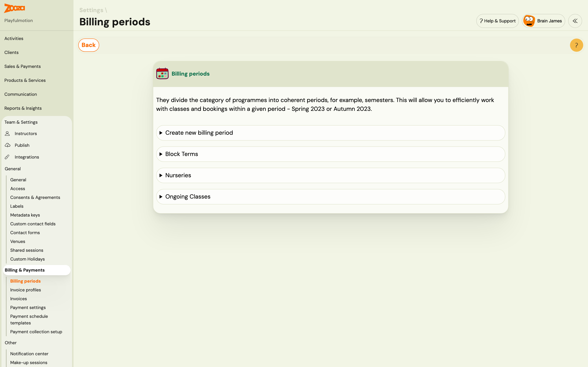The width and height of the screenshot is (588, 367).
Task: Click the Settings breadcrumb link
Action: [x=91, y=10]
